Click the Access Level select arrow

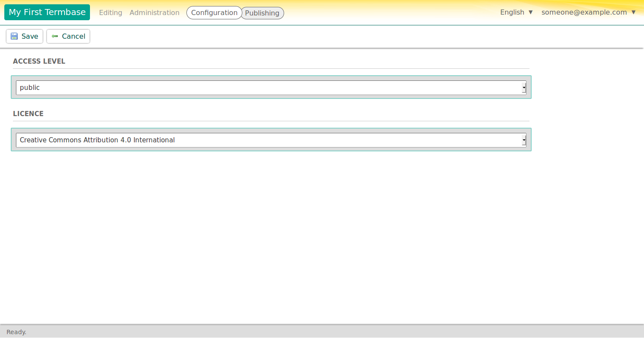523,87
